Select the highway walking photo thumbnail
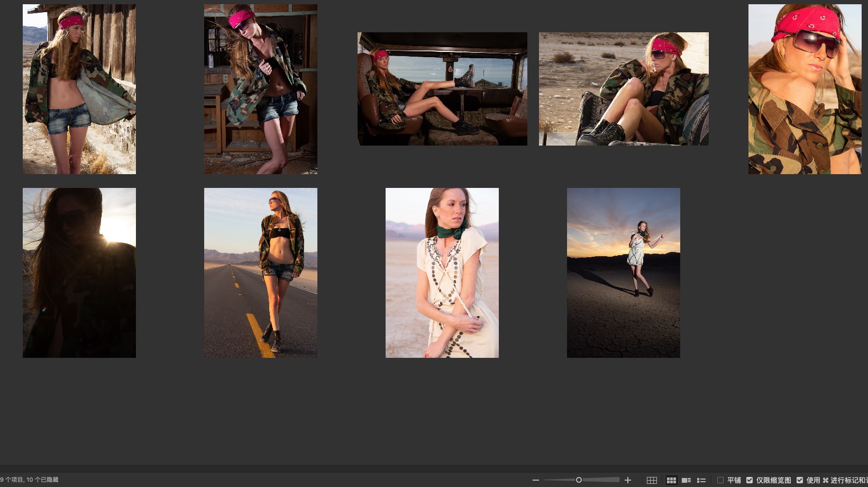Image resolution: width=868 pixels, height=487 pixels. pos(261,273)
